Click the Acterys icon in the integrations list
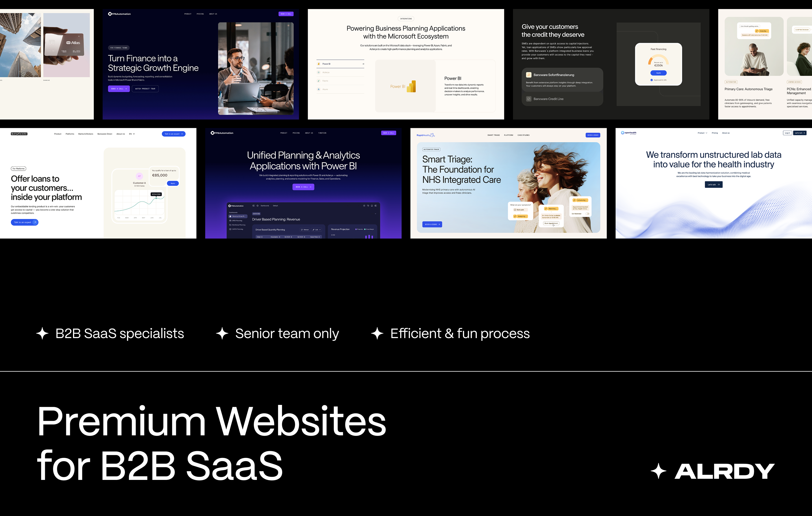The image size is (812, 516). (x=318, y=72)
